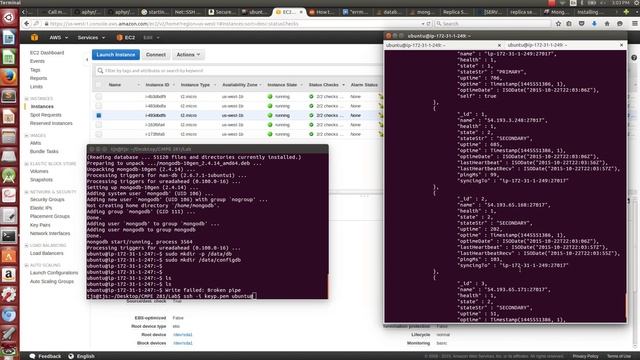The height and width of the screenshot is (360, 640).
Task: Tick the select-all checkbox in instances header
Action: [x=98, y=84]
